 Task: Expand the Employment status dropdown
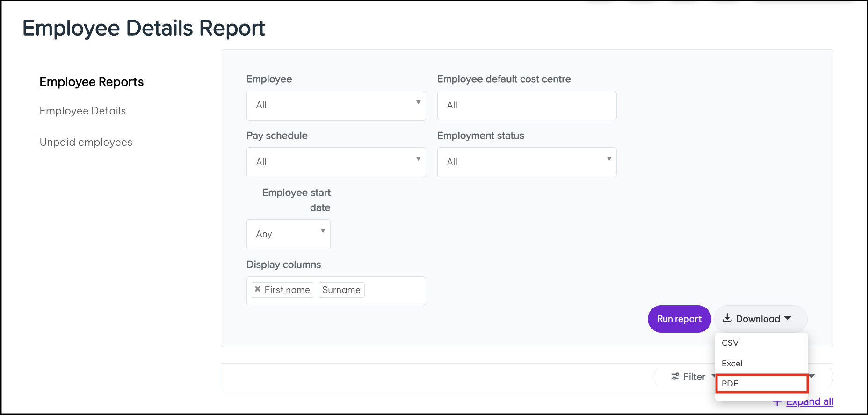click(x=527, y=162)
